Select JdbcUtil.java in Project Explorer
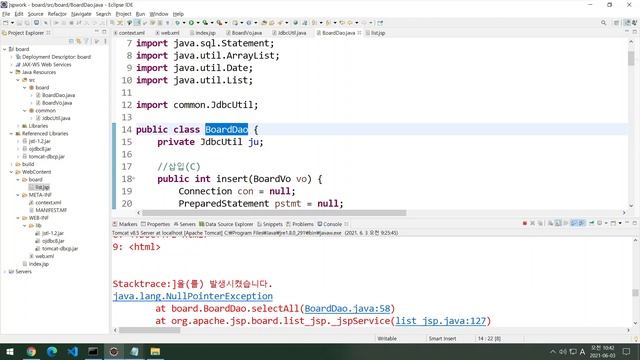This screenshot has height=360, width=640. point(56,118)
